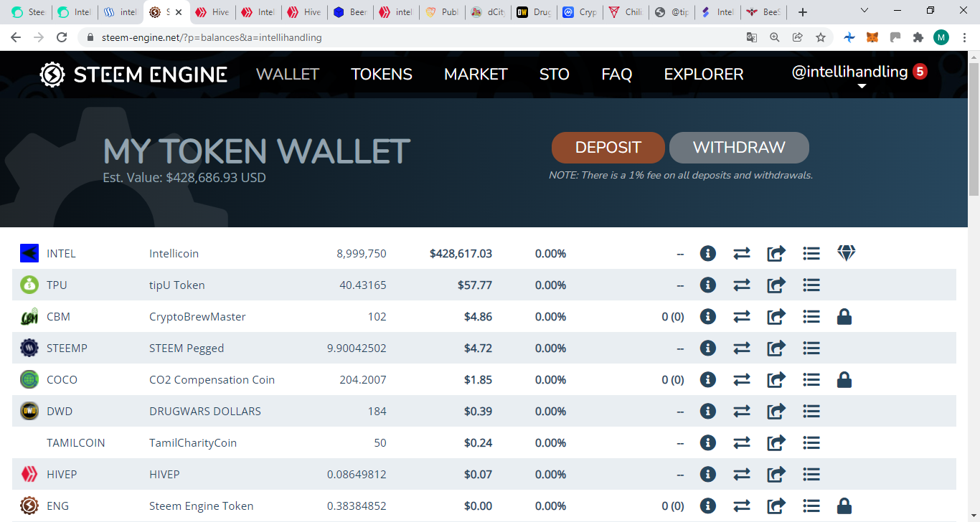Click the lock stake icon for COCO
The height and width of the screenshot is (522, 980).
[x=844, y=379]
